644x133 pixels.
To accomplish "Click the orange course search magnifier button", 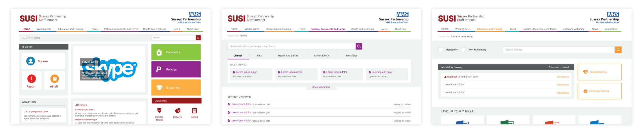I will (x=618, y=50).
